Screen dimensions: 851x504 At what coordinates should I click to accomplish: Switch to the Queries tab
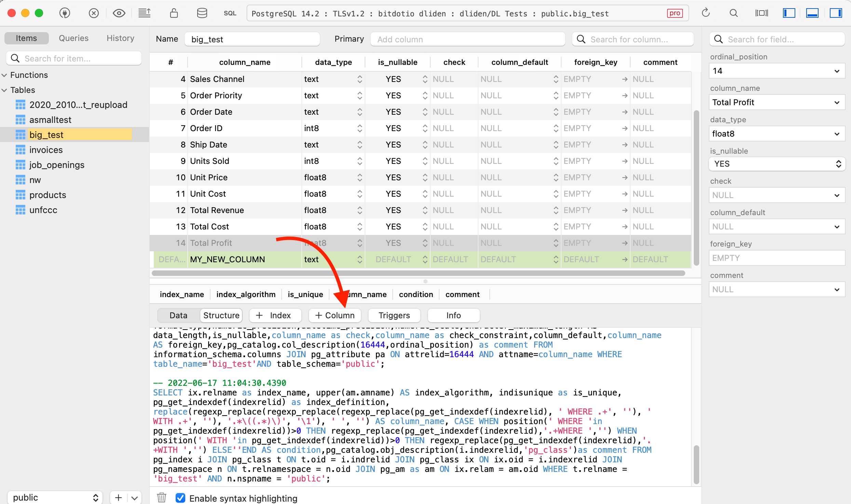pyautogui.click(x=73, y=38)
